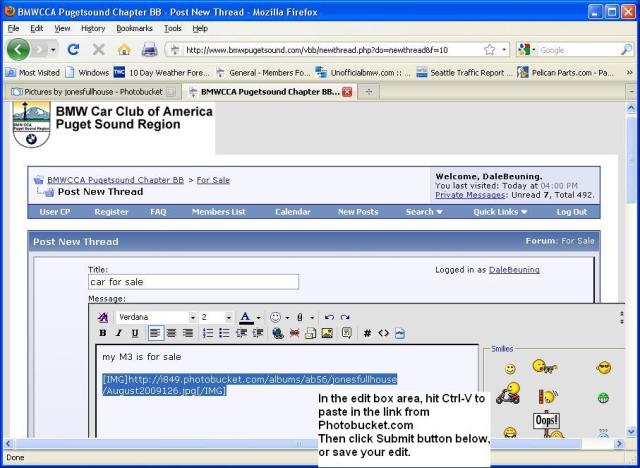Open the Tools menu
Image resolution: width=640 pixels, height=468 pixels.
[x=173, y=28]
